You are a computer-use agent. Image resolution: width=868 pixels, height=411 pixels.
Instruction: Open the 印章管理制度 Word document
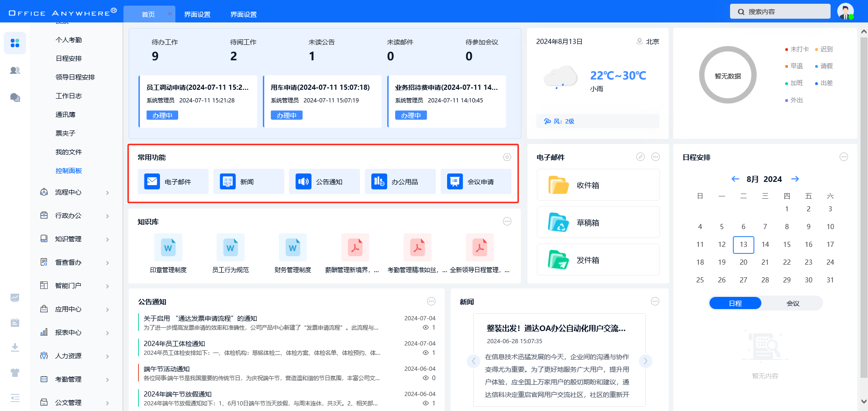click(168, 248)
